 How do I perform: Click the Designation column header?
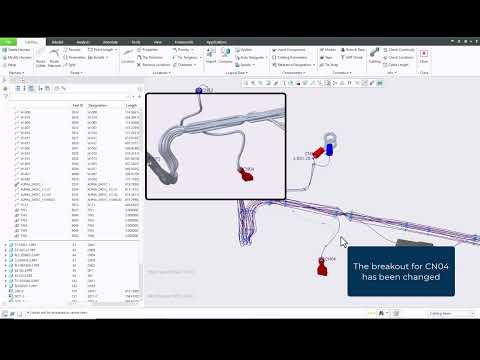point(97,105)
